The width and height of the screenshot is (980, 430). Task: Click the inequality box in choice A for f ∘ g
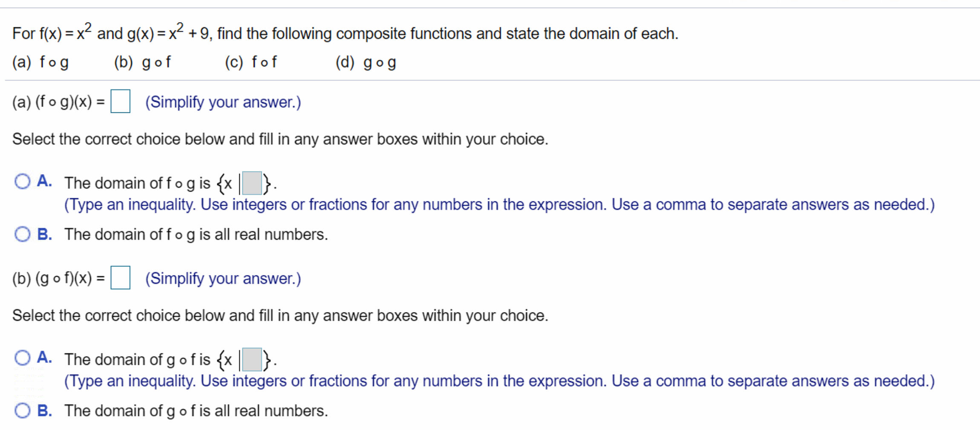(x=251, y=182)
